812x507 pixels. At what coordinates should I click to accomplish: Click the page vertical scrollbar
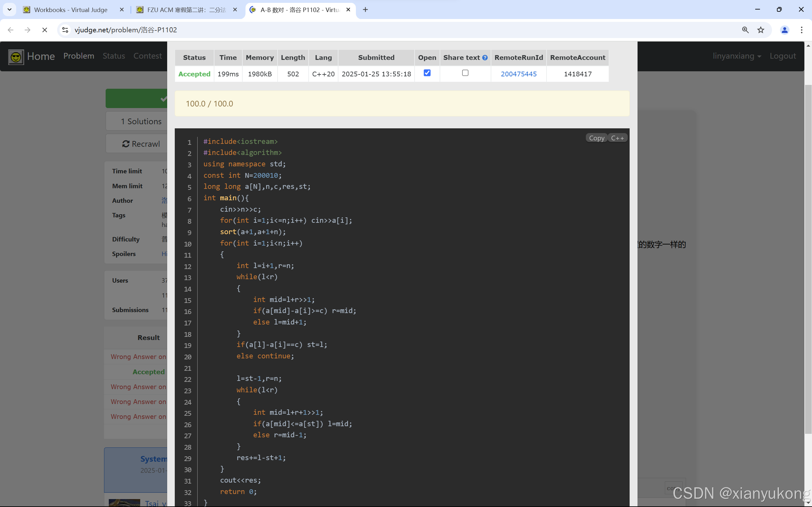click(x=808, y=258)
